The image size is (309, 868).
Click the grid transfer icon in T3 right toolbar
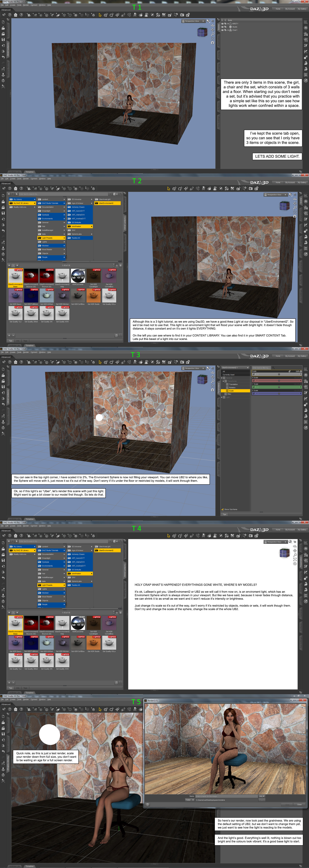point(306,422)
